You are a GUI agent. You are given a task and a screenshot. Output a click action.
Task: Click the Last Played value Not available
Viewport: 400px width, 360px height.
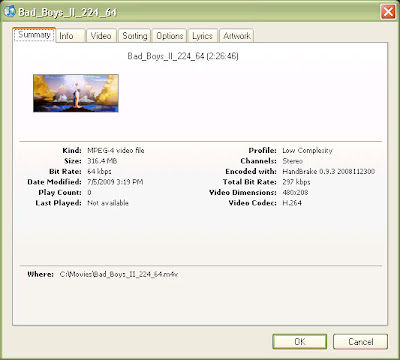[x=108, y=203]
